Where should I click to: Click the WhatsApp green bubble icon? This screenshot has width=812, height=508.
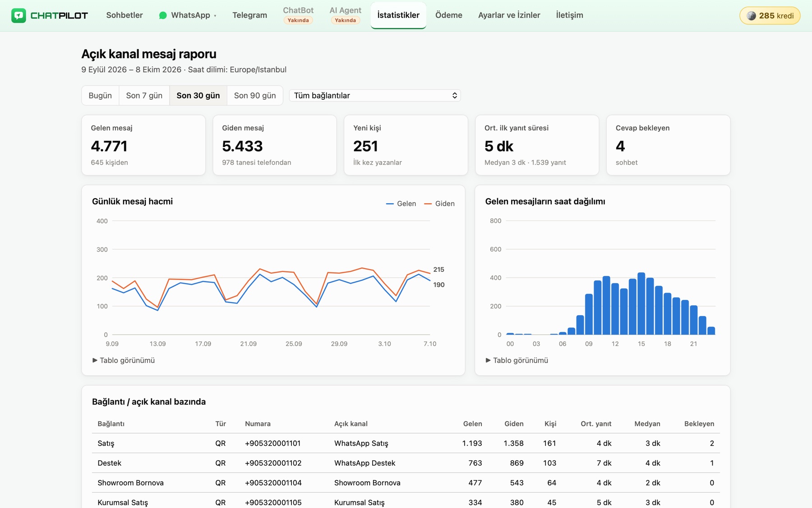pos(163,15)
